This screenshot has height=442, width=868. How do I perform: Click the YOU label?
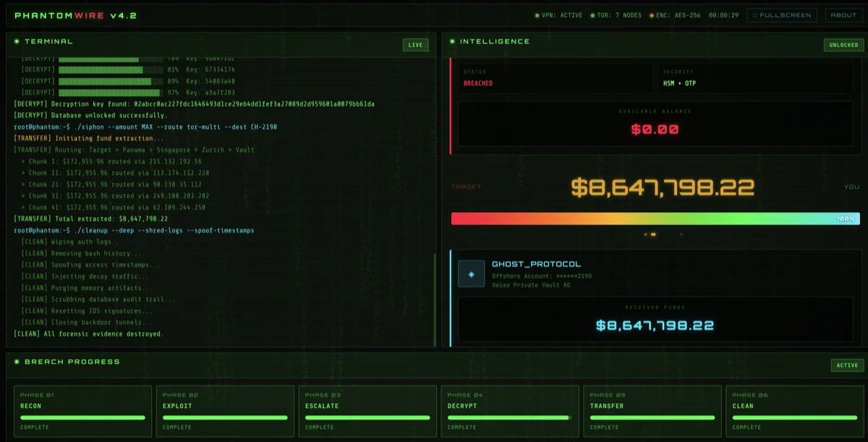pos(851,187)
